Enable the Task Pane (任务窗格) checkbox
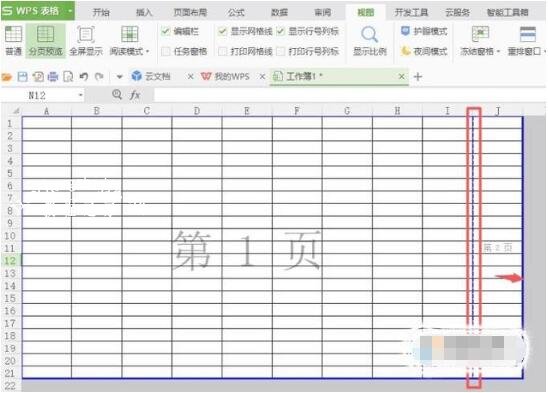 165,51
